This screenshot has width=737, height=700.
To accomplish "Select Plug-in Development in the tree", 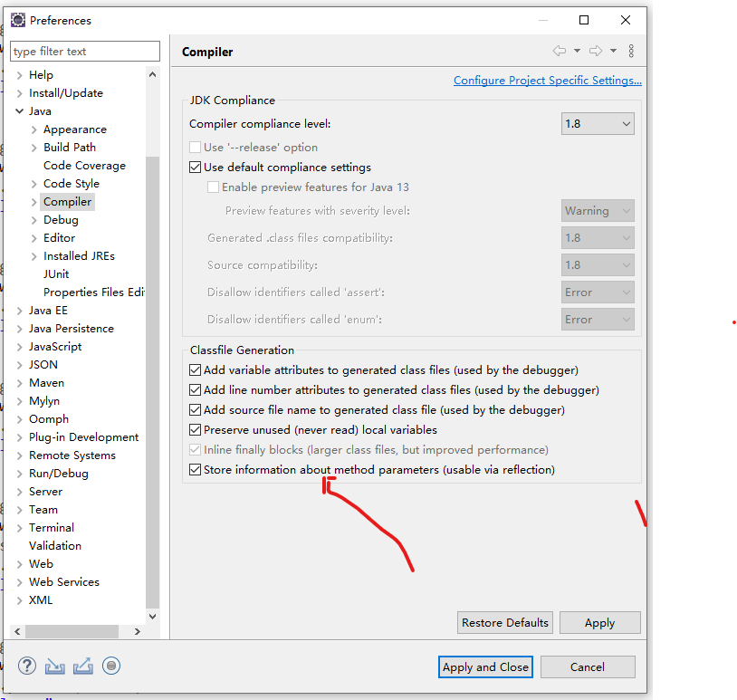I will point(83,436).
